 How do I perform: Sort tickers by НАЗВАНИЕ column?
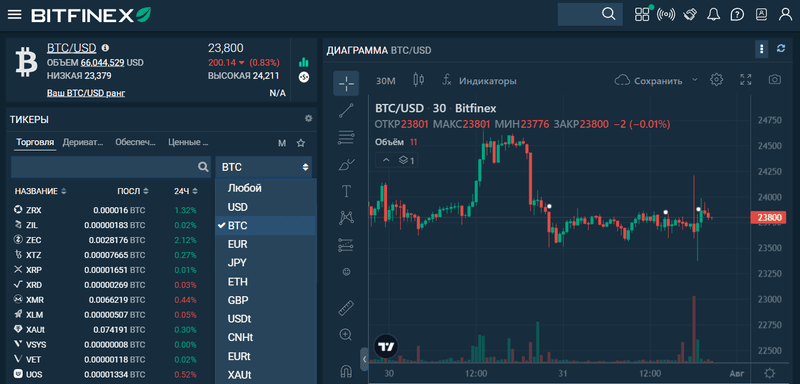(x=40, y=191)
